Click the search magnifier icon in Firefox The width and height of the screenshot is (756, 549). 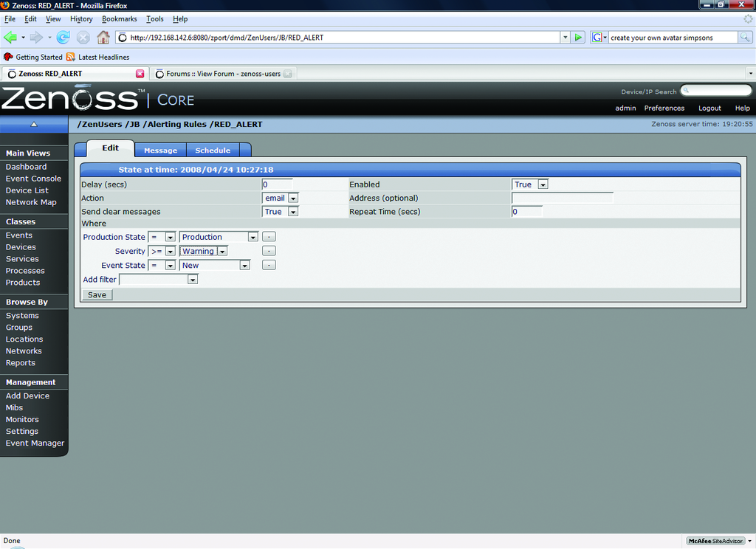745,38
